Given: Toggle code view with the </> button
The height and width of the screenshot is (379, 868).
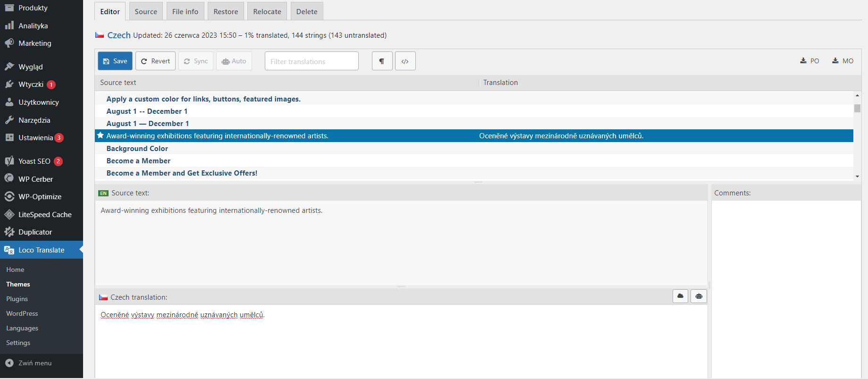Looking at the screenshot, I should pos(405,61).
